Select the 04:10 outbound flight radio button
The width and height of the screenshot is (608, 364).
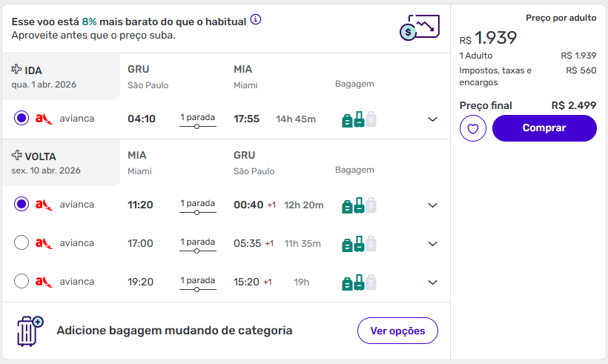[22, 118]
